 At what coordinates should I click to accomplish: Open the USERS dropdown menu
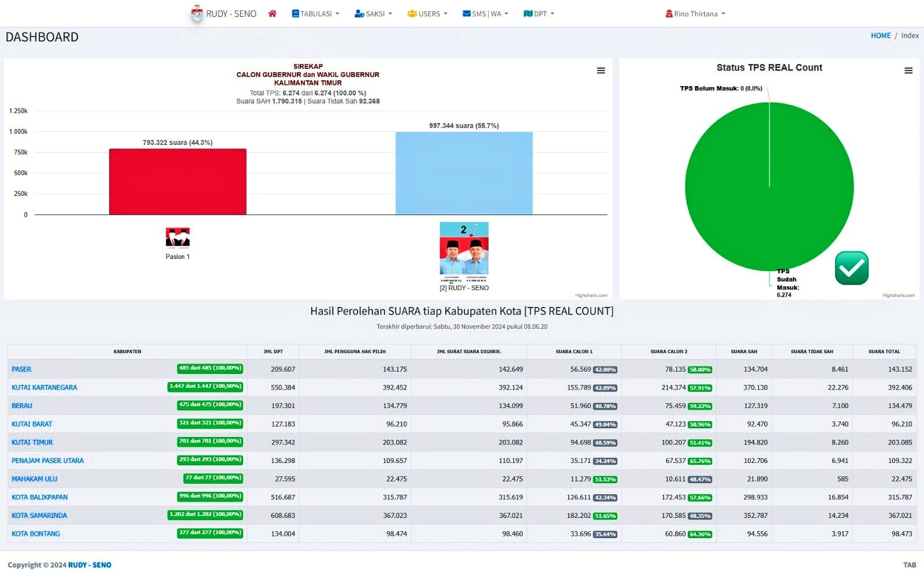point(427,13)
